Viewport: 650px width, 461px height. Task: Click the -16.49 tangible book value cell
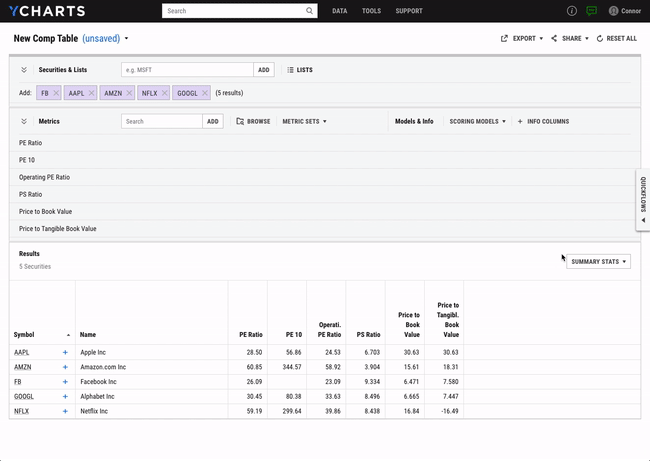pos(450,411)
